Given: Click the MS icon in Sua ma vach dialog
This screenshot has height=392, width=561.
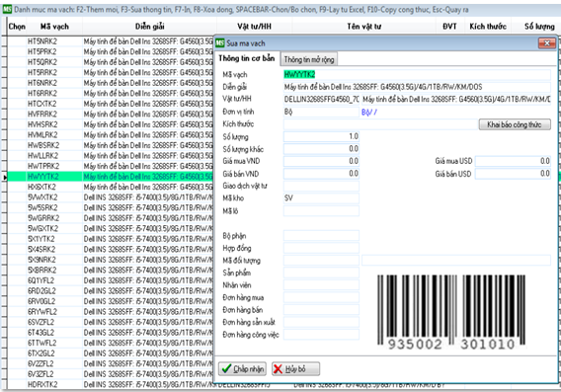Looking at the screenshot, I should point(220,43).
